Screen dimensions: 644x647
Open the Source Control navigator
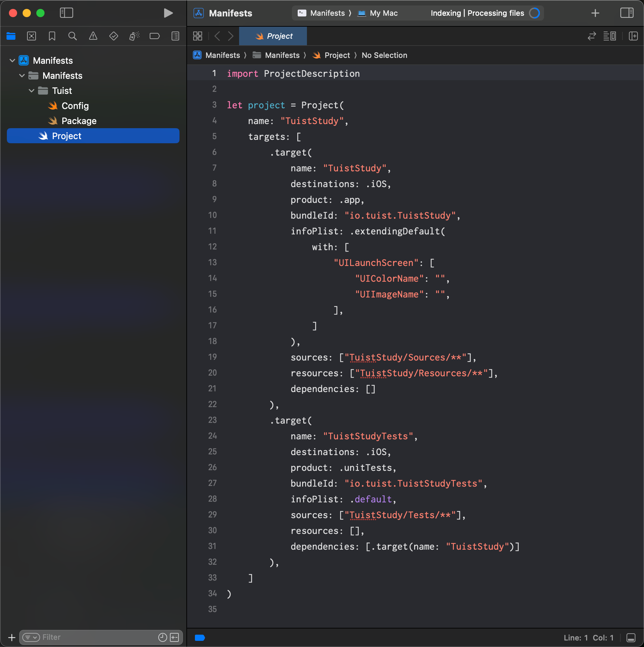coord(32,36)
